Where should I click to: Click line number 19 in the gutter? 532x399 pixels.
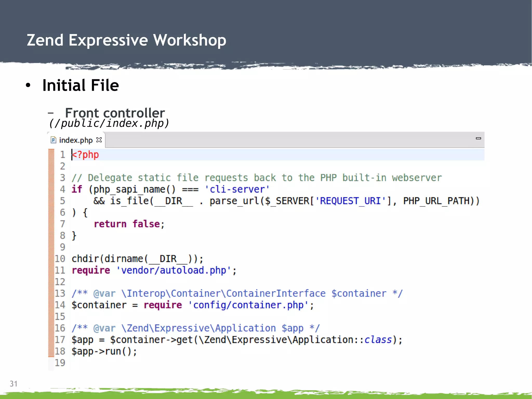pyautogui.click(x=60, y=363)
